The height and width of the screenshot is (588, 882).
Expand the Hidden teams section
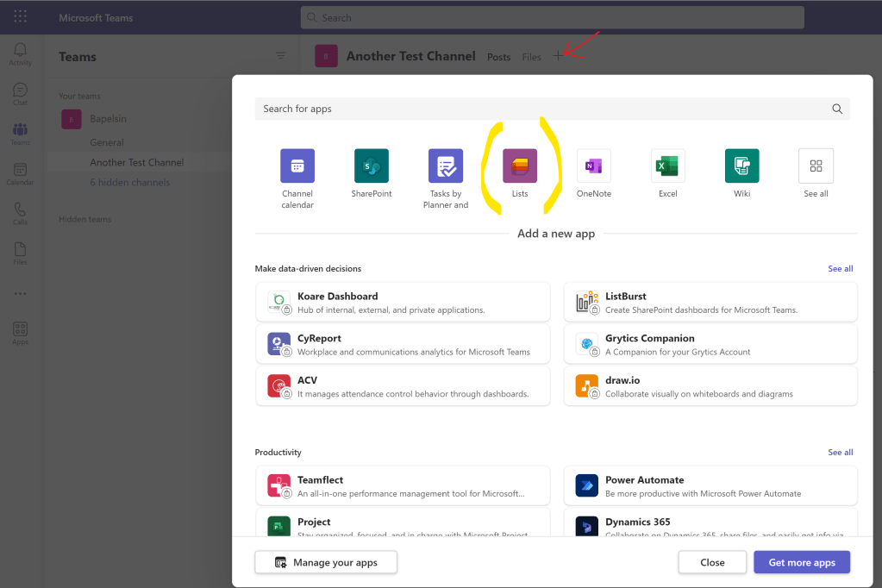tap(85, 219)
